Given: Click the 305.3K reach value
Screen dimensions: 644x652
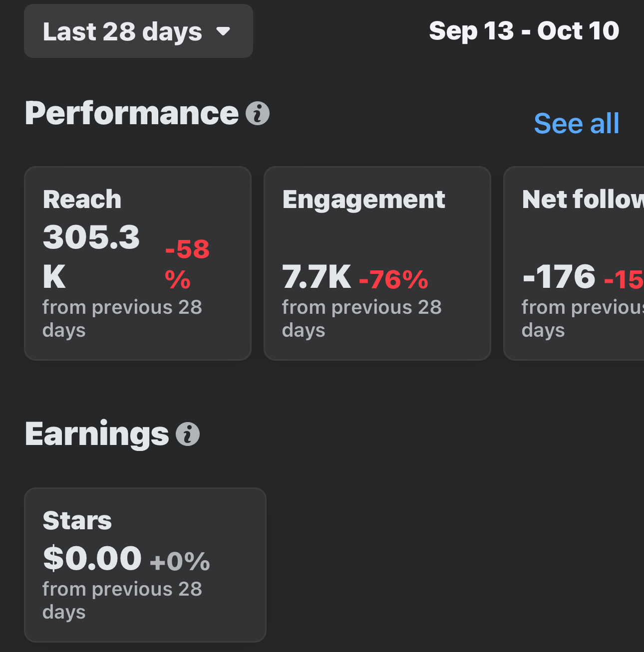Looking at the screenshot, I should click(x=91, y=256).
